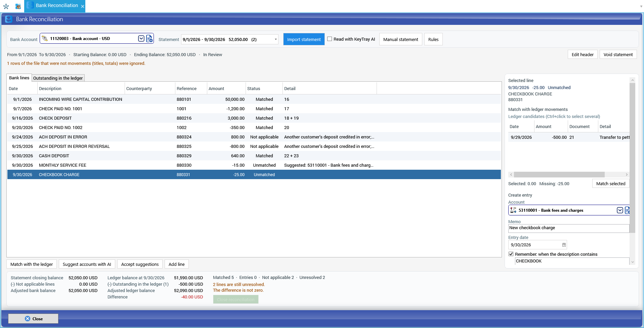Click the Status column header
This screenshot has height=328, width=644.
coord(264,88)
